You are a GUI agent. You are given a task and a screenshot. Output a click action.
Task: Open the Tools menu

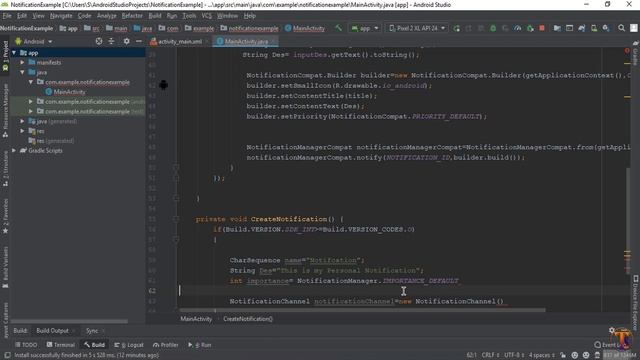coord(189,16)
